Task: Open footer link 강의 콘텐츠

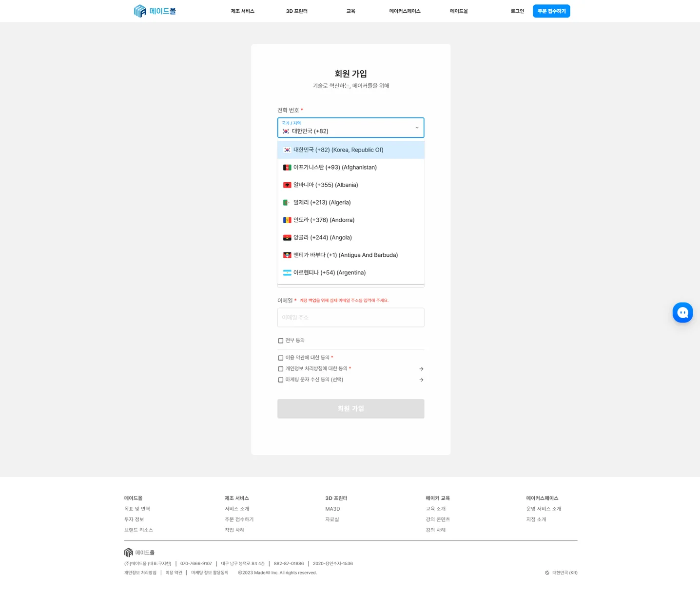Action: click(x=438, y=519)
